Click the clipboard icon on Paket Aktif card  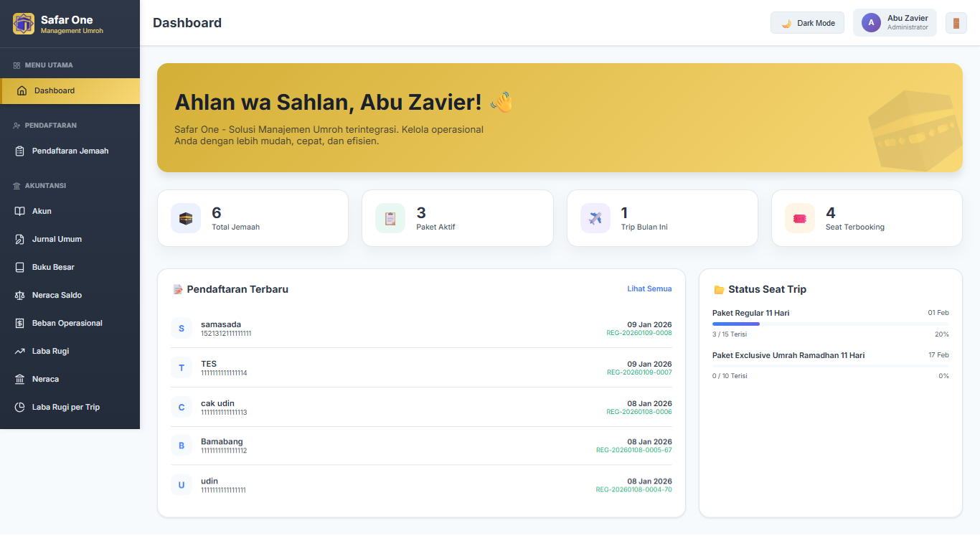pos(390,218)
